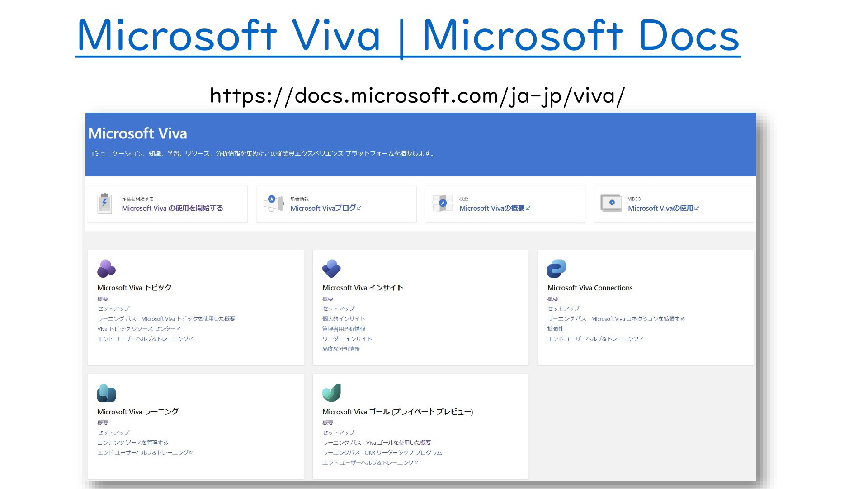Open ラーニング パス - コネクションを拡張する link
Screen dimensions: 868x489
click(616, 319)
